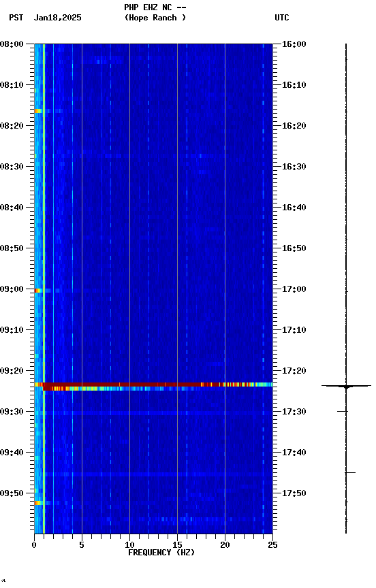This screenshot has height=588, width=376.
Task: Click the 08:30 PST time label
Action: (x=12, y=167)
